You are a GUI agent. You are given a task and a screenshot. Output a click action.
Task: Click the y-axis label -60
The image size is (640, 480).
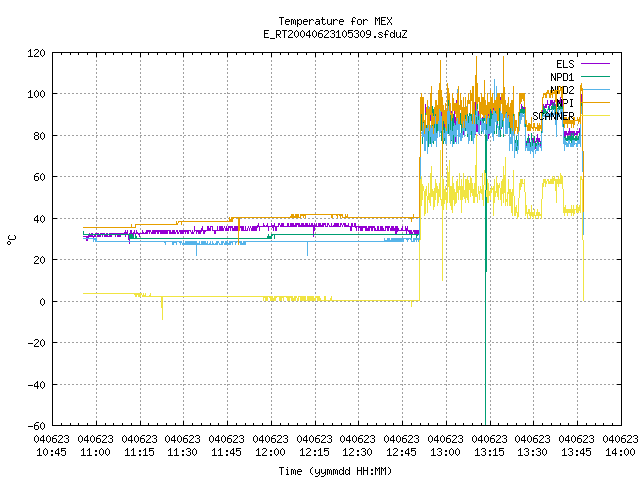[36, 426]
